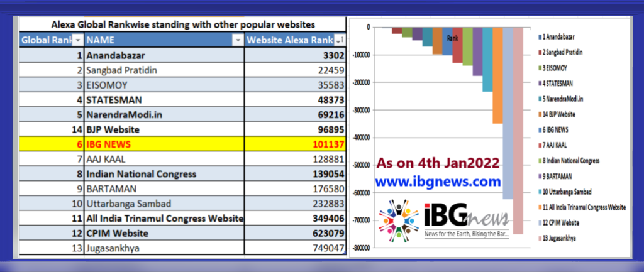Click legend entry 11 All India Trinamul Congress Website
Image resolution: width=644 pixels, height=272 pixels.
pos(582,207)
